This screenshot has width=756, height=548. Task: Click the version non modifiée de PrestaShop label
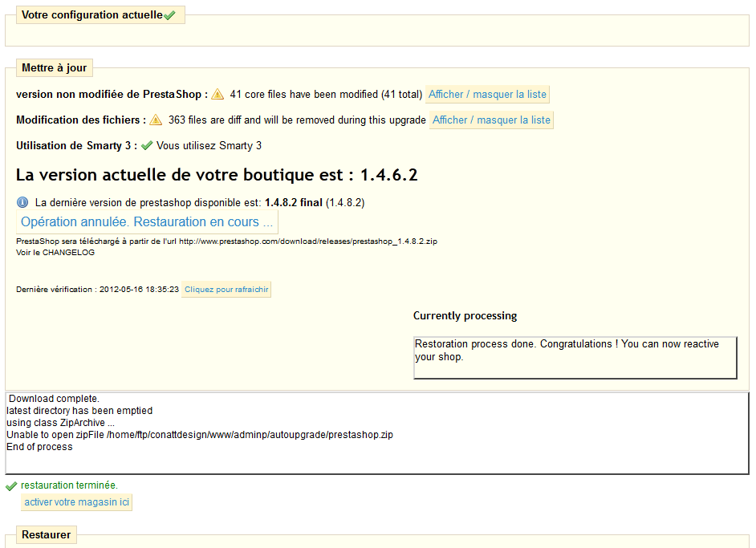click(112, 95)
